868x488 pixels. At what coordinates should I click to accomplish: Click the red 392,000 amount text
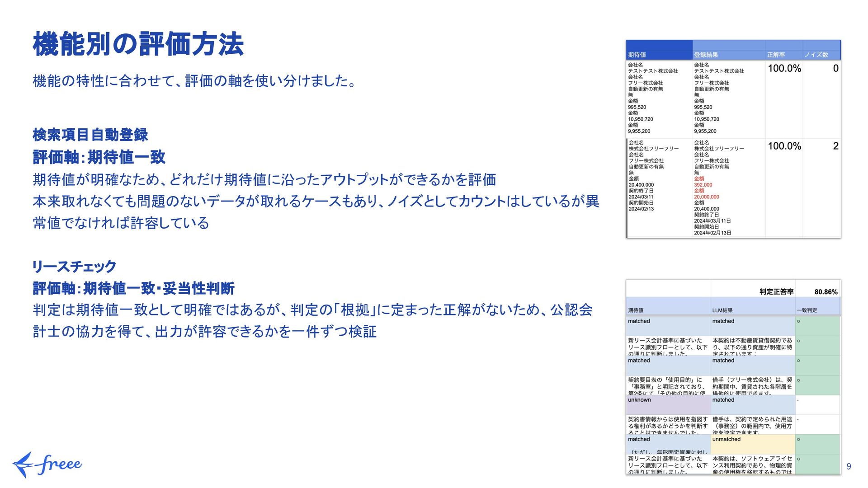point(703,185)
